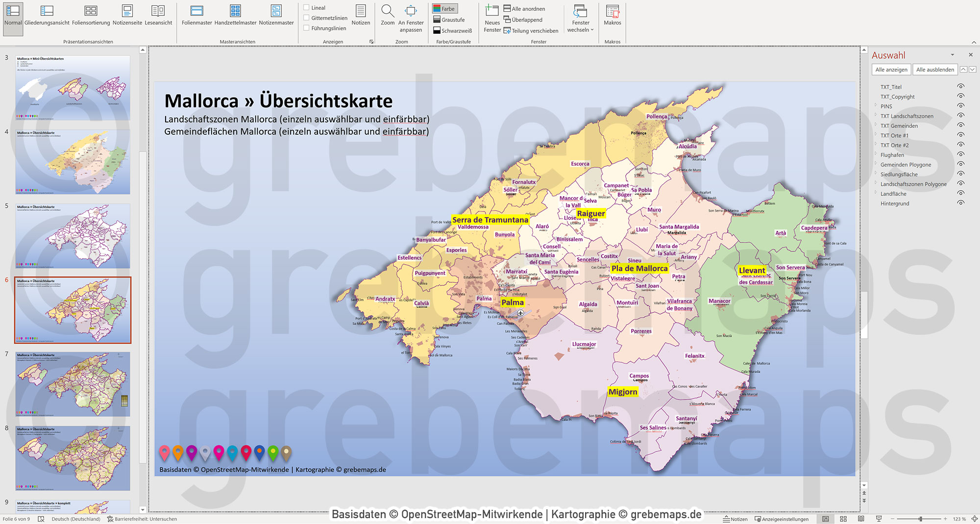Open the Fenster wechseln dropdown
The height and width of the screenshot is (524, 980).
click(x=580, y=20)
